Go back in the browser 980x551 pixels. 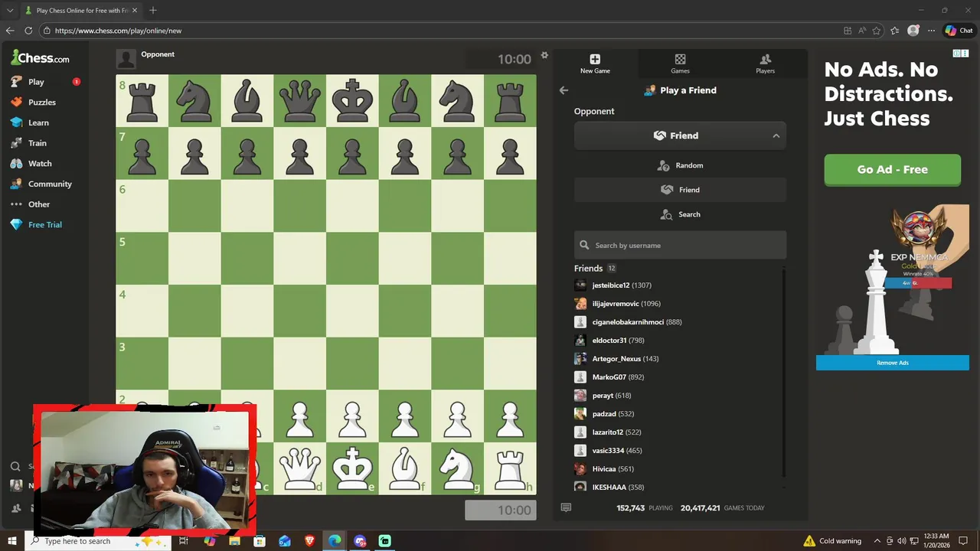pos(9,31)
